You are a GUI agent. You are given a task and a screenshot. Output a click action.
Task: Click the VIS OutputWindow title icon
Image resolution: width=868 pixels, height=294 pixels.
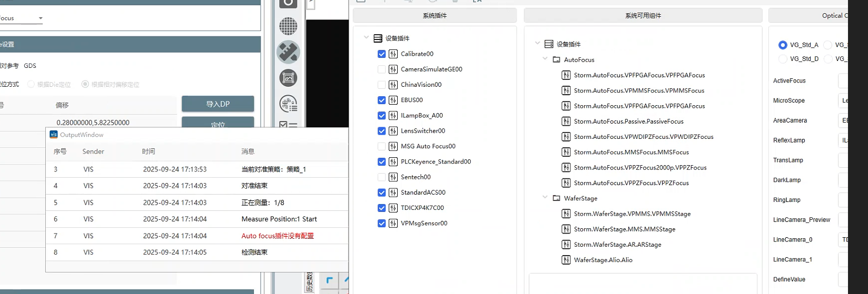tap(54, 135)
